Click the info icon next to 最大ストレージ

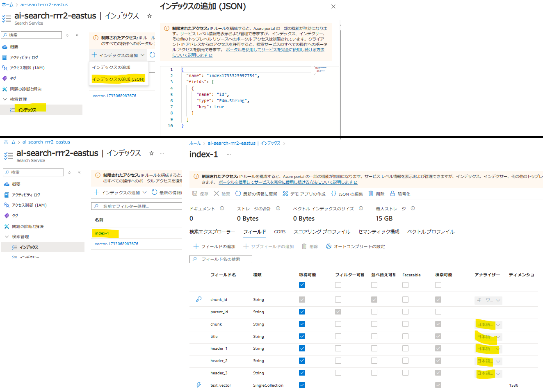(x=413, y=208)
